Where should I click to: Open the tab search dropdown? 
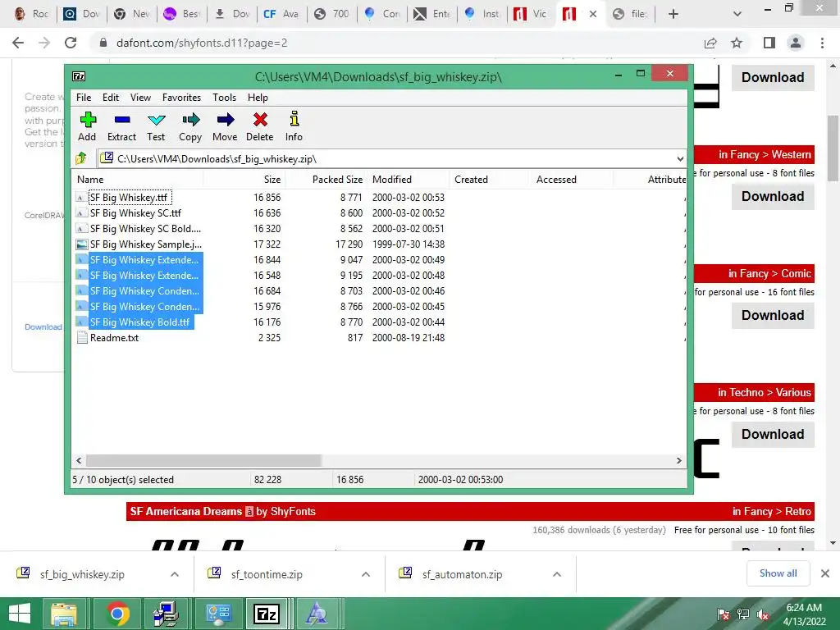point(737,14)
